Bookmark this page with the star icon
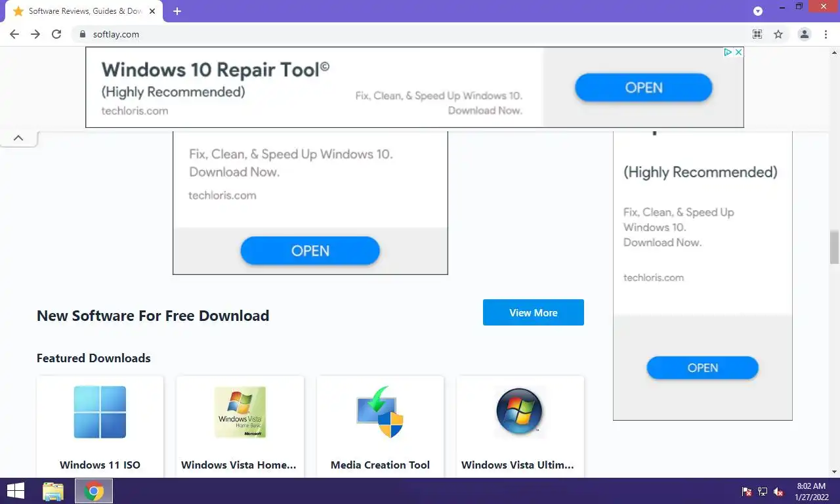Screen dimensions: 840x504 (778, 34)
